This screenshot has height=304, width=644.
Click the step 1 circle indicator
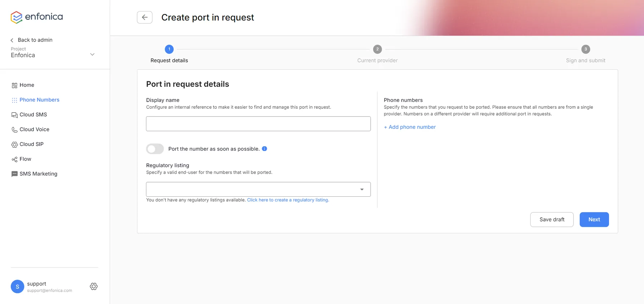tap(169, 49)
